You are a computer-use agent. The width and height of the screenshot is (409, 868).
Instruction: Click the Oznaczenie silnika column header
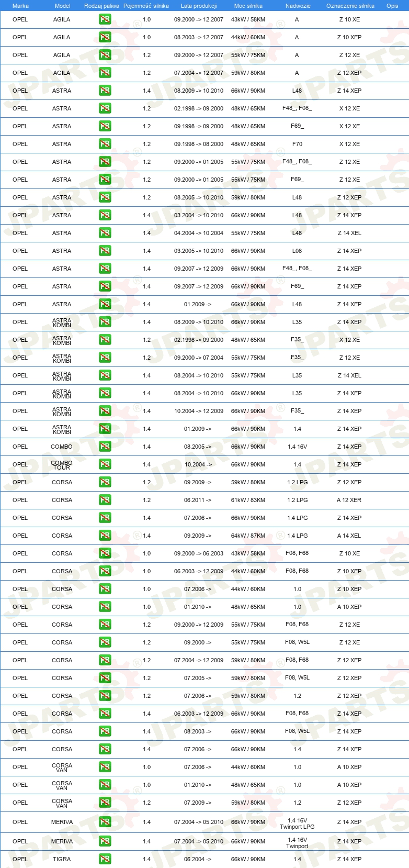click(350, 6)
